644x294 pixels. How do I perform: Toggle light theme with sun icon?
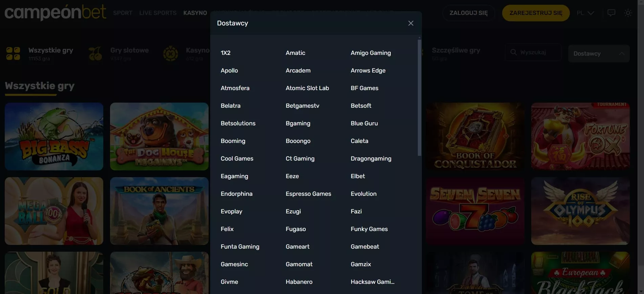tap(628, 13)
